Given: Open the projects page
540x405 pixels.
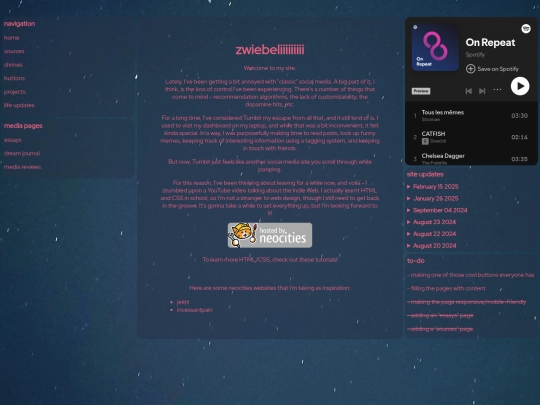Looking at the screenshot, I should [14, 92].
